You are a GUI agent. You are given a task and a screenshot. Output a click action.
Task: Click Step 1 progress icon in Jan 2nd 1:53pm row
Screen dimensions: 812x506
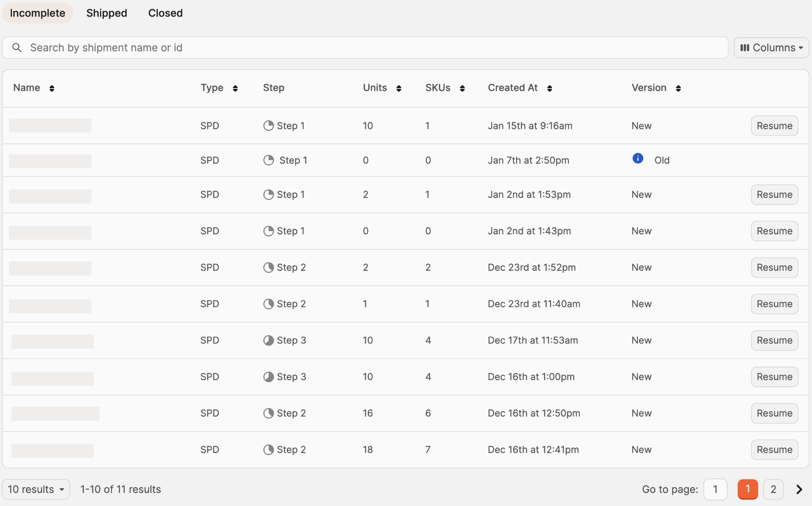[x=269, y=194]
